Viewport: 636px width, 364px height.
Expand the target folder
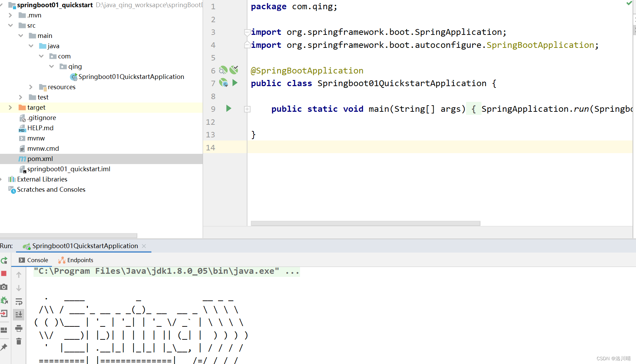pos(10,107)
